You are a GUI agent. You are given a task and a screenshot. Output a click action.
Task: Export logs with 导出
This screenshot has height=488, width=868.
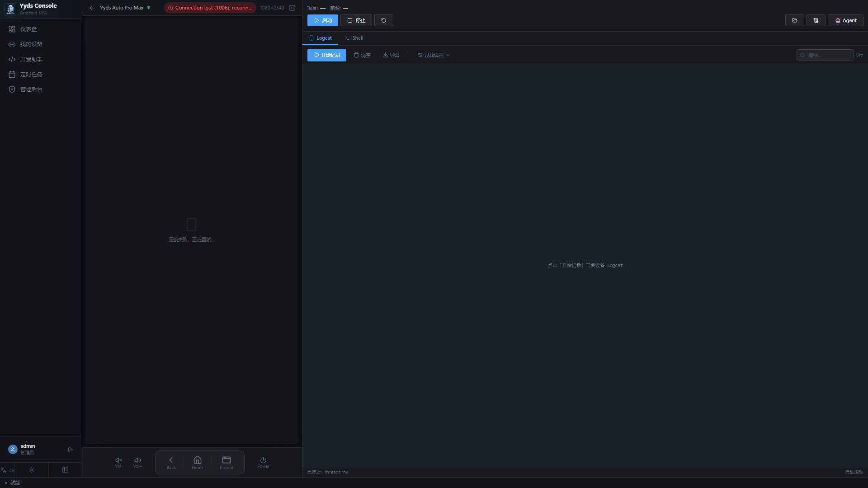point(391,55)
